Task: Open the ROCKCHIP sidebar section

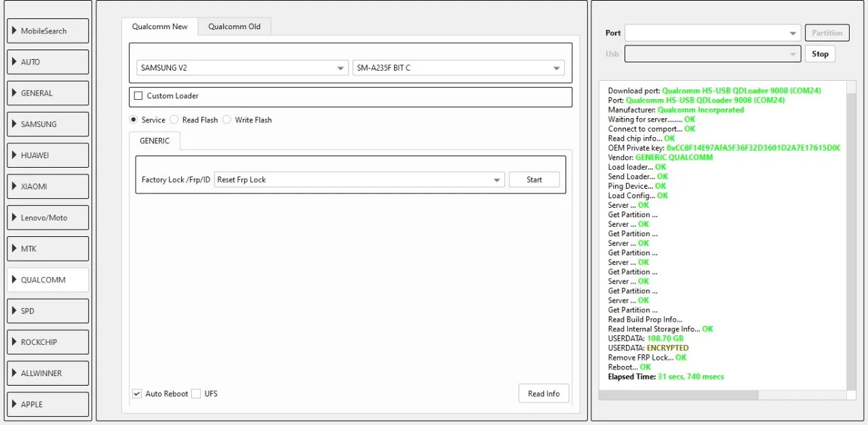Action: [47, 342]
